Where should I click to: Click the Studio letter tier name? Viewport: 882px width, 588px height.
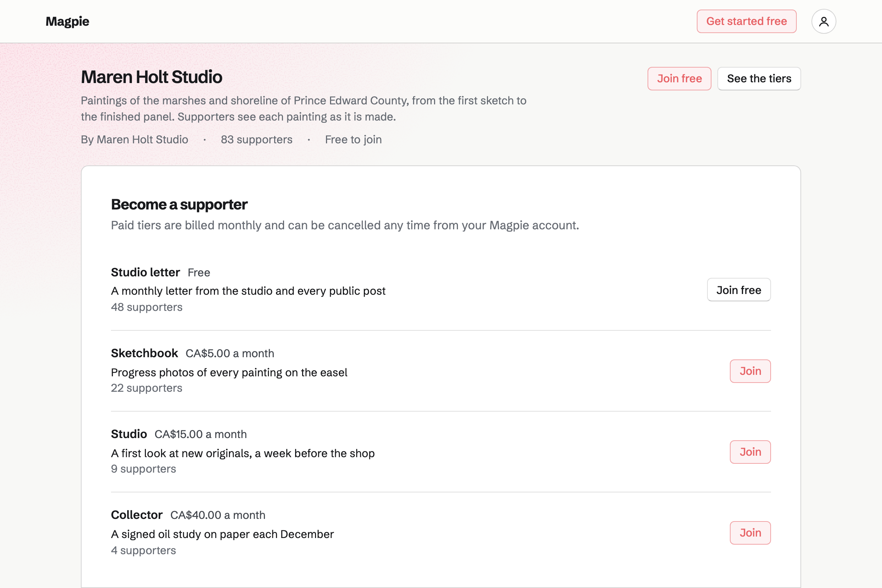coord(146,272)
